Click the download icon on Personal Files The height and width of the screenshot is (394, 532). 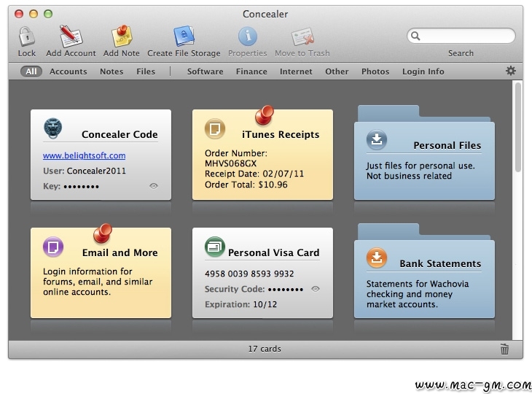377,139
